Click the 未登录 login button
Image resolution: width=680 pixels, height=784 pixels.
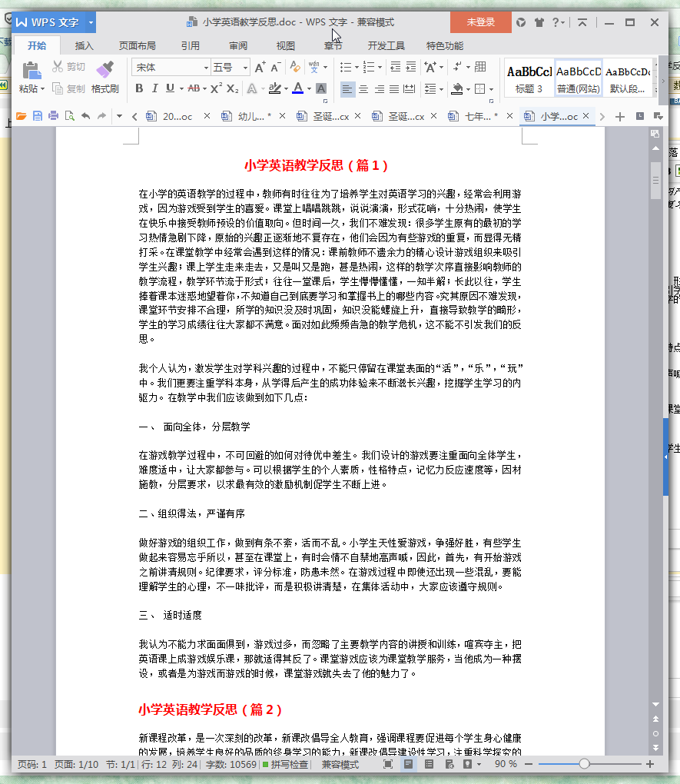coord(480,22)
